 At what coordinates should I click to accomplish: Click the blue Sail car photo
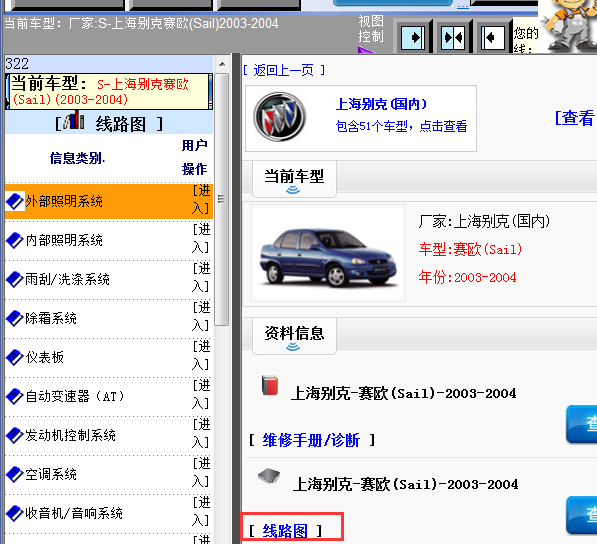coord(328,254)
